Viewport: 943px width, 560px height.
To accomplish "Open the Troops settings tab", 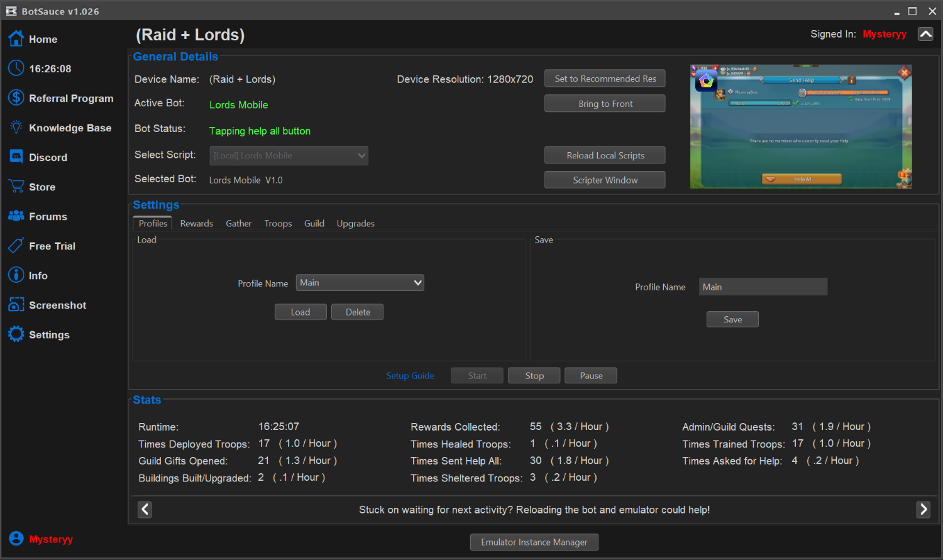I will coord(278,223).
